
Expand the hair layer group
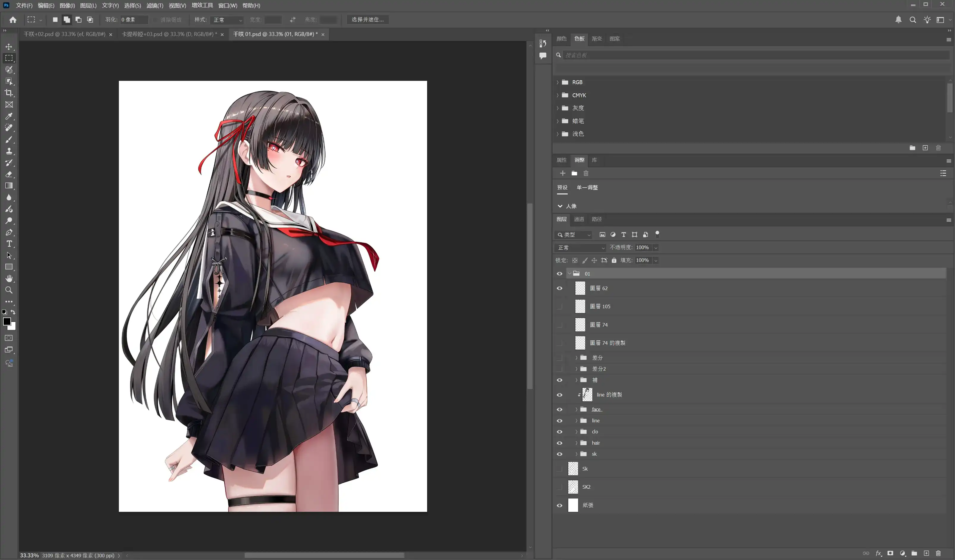point(576,443)
